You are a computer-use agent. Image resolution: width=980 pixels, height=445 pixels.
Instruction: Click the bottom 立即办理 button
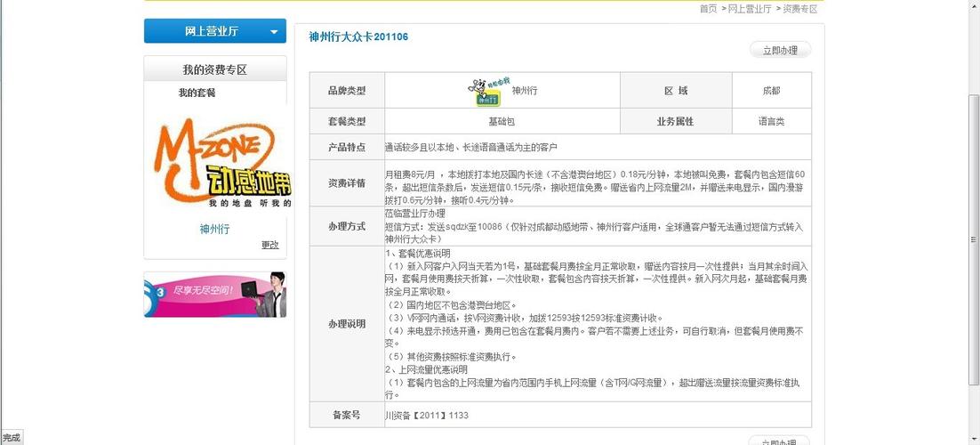point(779,441)
